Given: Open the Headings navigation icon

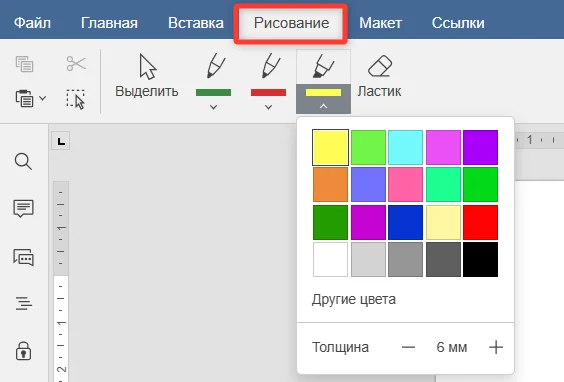Looking at the screenshot, I should coord(24,303).
